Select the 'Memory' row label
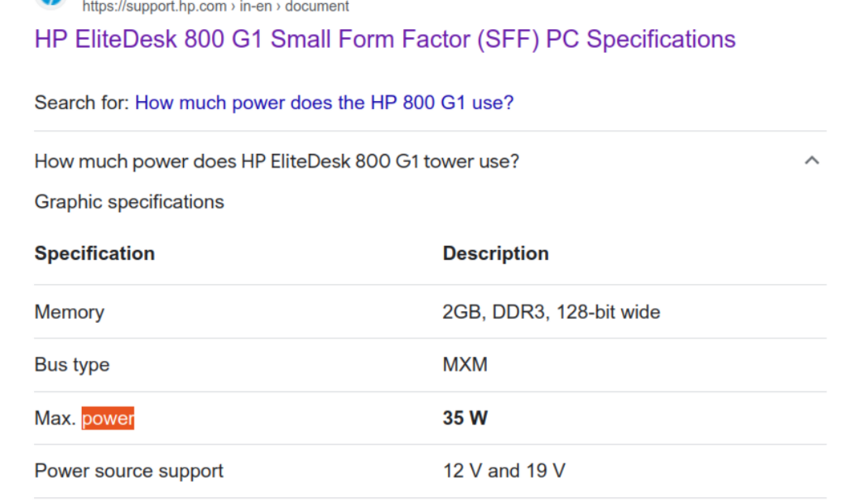This screenshot has width=848, height=504. 70,312
